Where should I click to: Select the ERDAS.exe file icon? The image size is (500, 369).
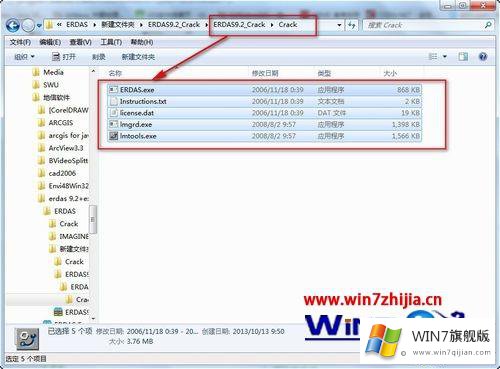114,90
